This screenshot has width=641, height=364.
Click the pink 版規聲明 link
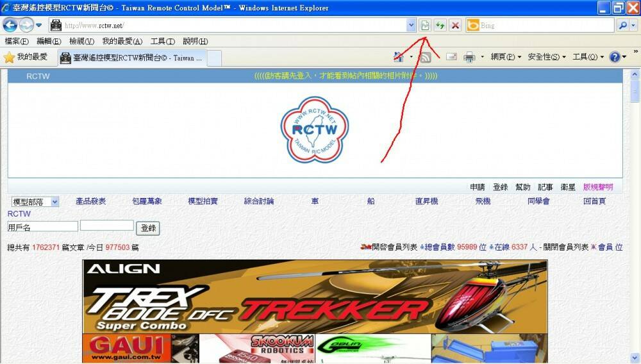coord(597,187)
